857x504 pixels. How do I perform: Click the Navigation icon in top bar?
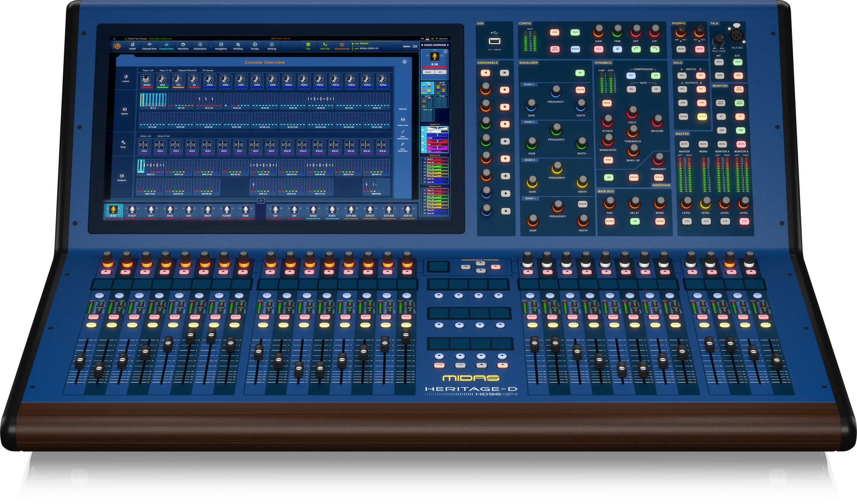pyautogui.click(x=221, y=45)
